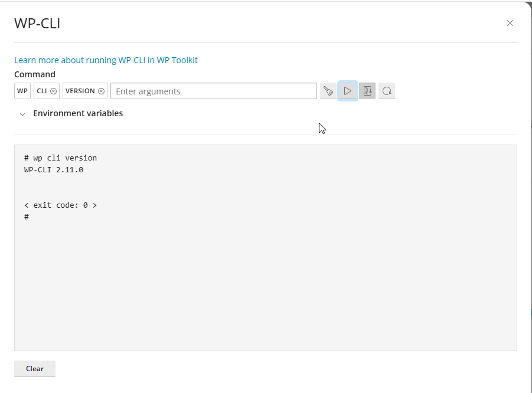Run the command with the play icon

click(347, 91)
